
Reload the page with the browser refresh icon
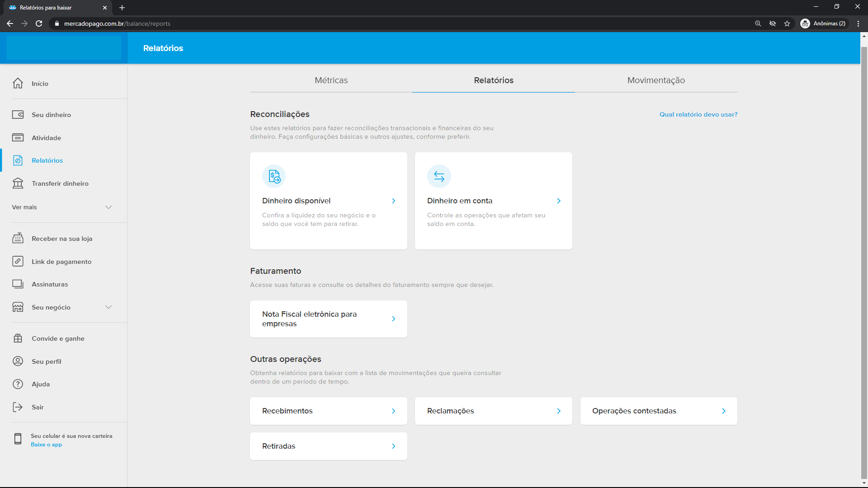39,23
